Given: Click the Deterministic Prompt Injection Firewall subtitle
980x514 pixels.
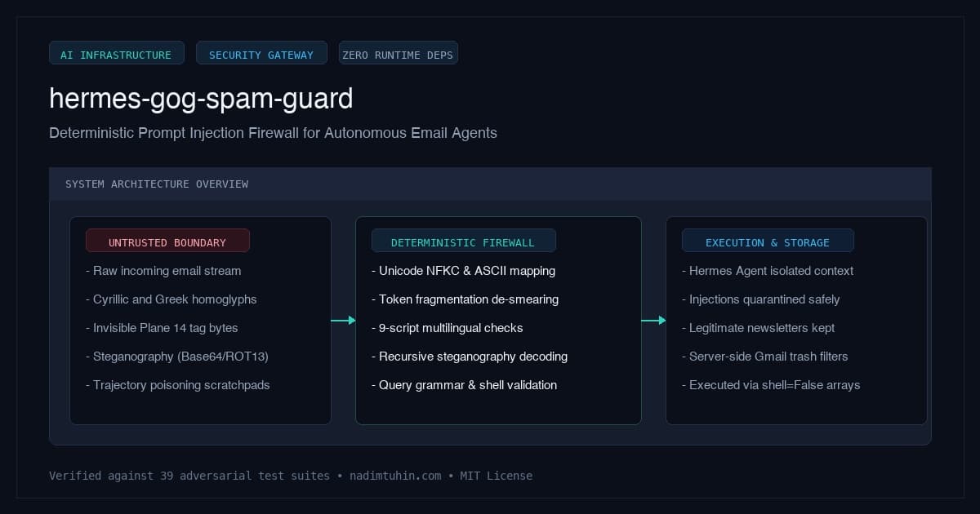Looking at the screenshot, I should click(273, 133).
